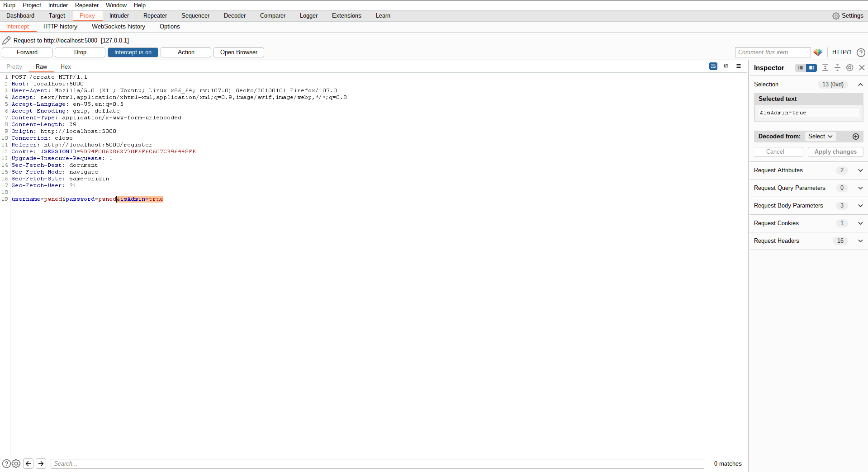Switch to the Repeater tool tab

click(x=155, y=16)
